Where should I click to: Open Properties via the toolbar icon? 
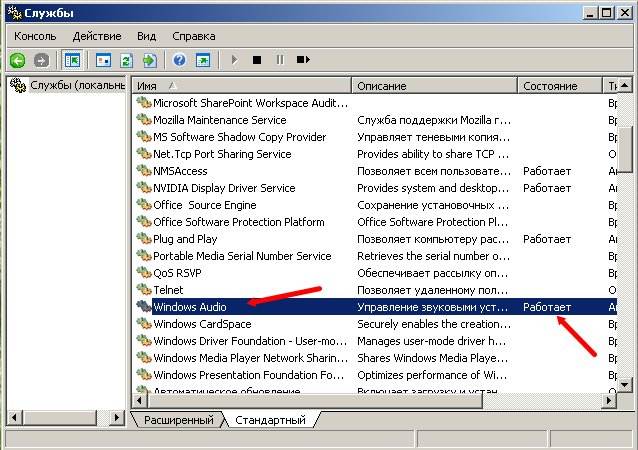tap(103, 60)
